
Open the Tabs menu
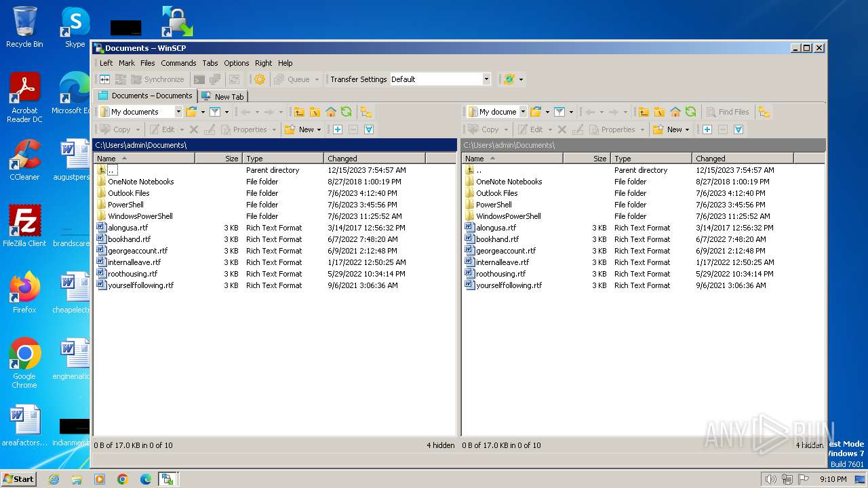(x=210, y=63)
